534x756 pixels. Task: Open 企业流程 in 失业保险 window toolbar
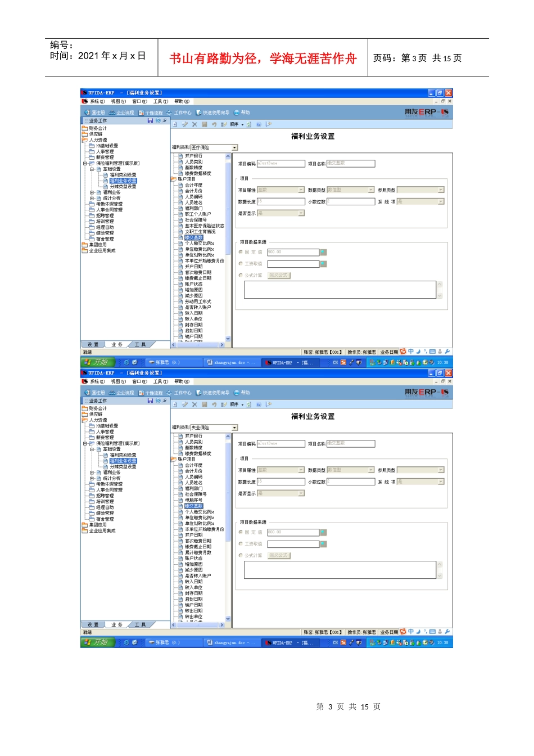tap(122, 393)
